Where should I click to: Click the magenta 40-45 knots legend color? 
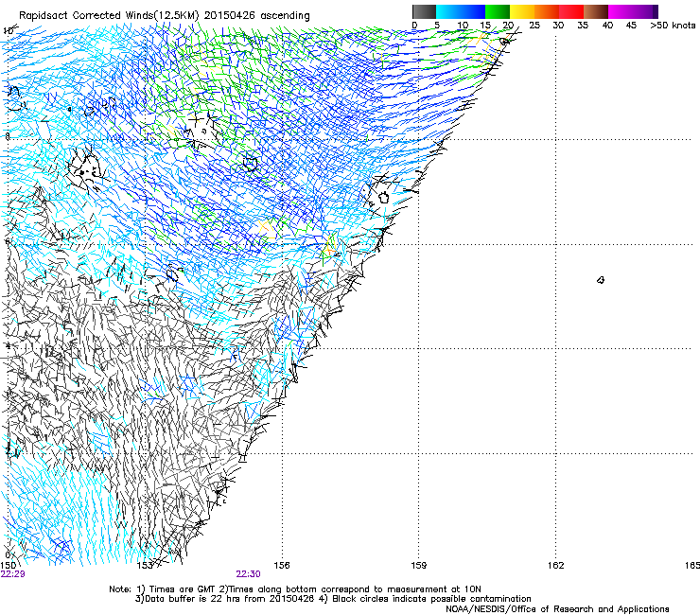point(621,11)
